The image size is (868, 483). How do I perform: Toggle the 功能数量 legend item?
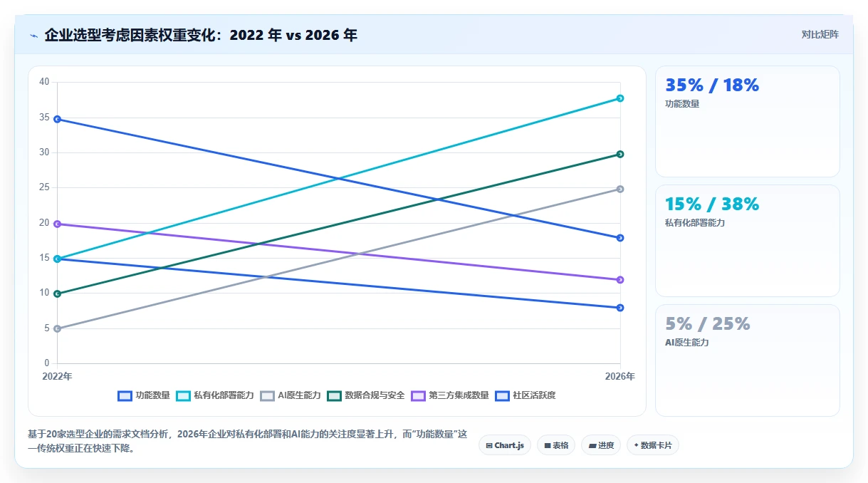144,395
